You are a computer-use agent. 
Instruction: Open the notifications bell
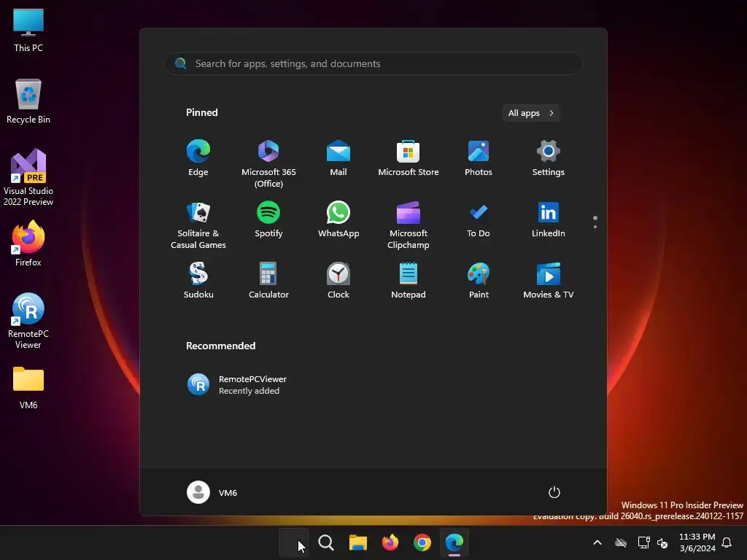[727, 542]
